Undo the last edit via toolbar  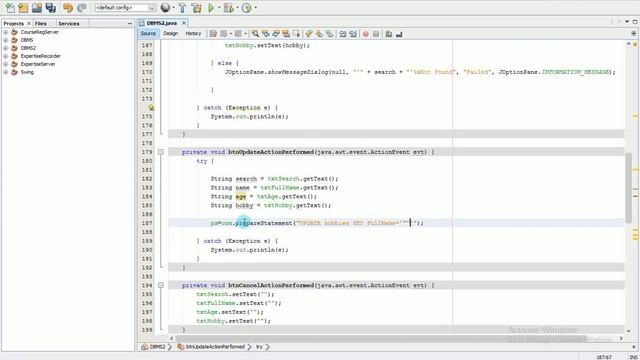(68, 7)
